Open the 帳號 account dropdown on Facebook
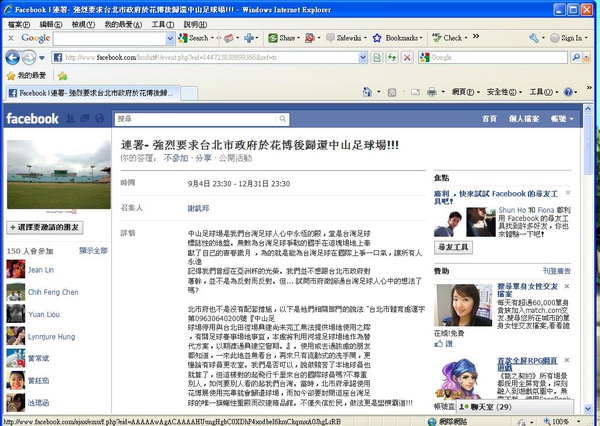 click(x=562, y=119)
